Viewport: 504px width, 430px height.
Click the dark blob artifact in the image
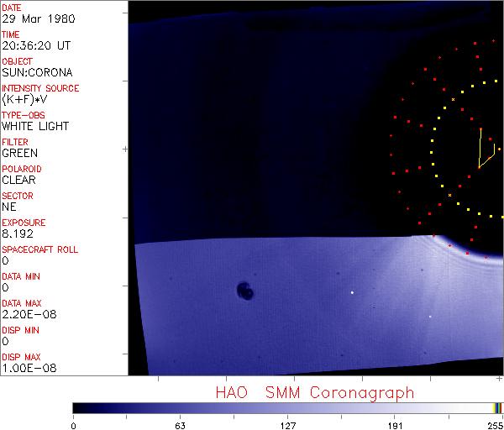coord(245,291)
